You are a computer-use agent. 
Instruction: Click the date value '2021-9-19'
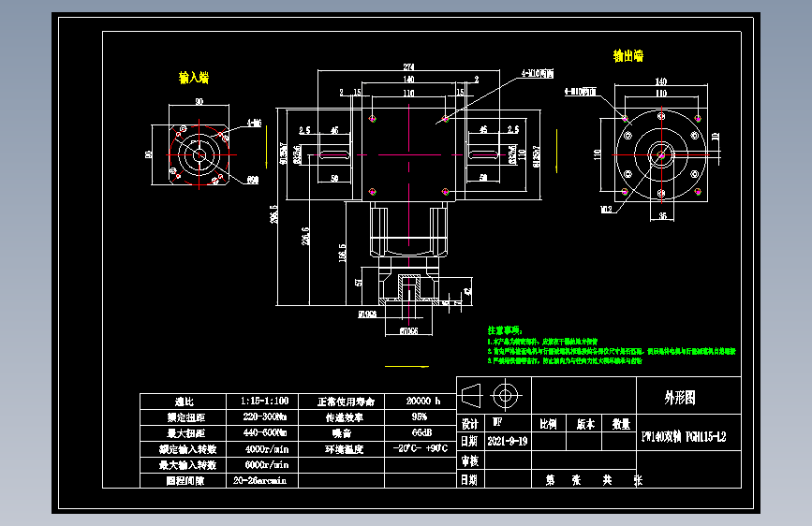coord(508,441)
